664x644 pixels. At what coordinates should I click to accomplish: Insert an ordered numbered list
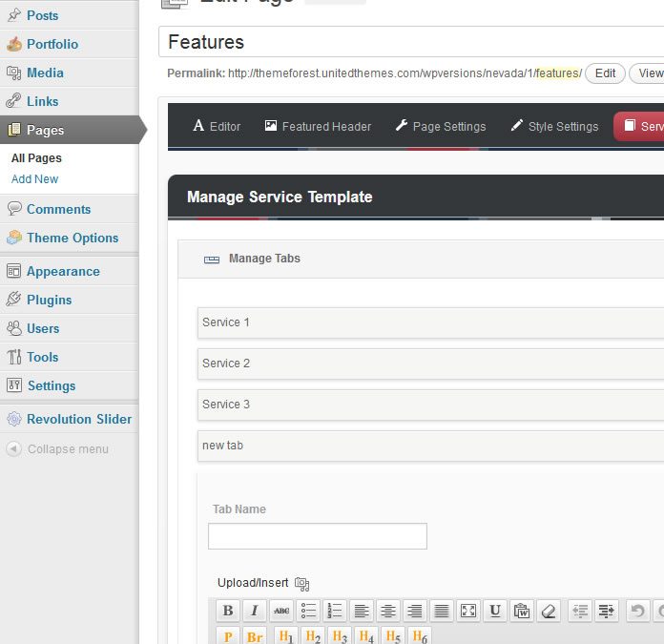tap(335, 612)
